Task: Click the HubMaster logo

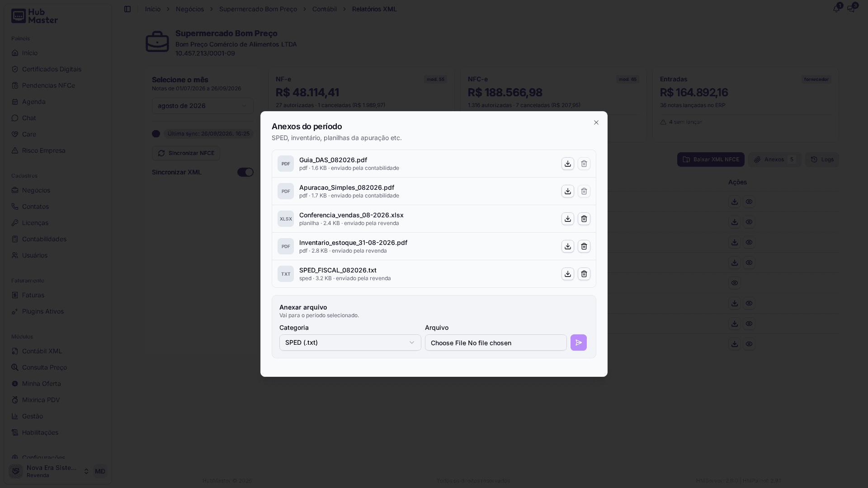Action: click(34, 16)
